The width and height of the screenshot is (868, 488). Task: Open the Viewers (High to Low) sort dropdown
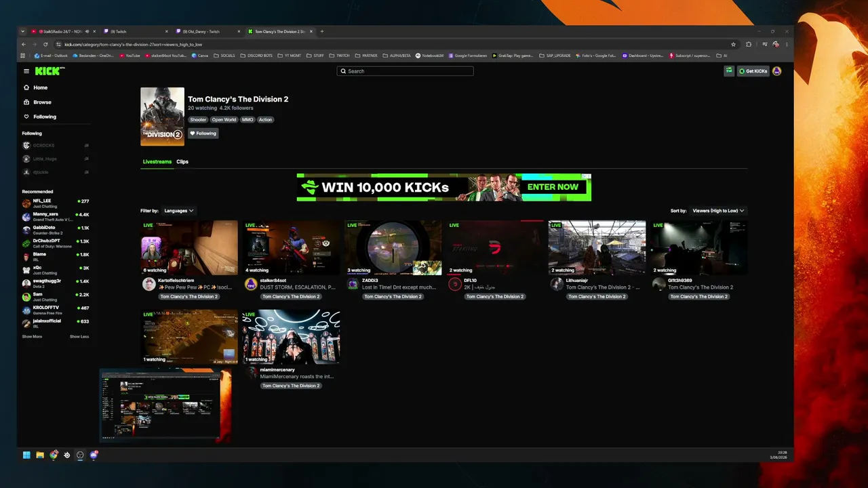pos(718,211)
